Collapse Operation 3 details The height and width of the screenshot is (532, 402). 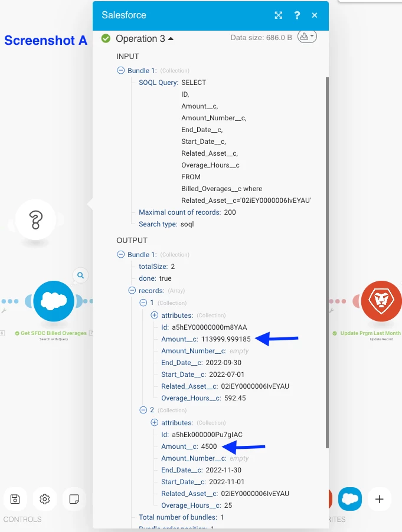point(171,39)
